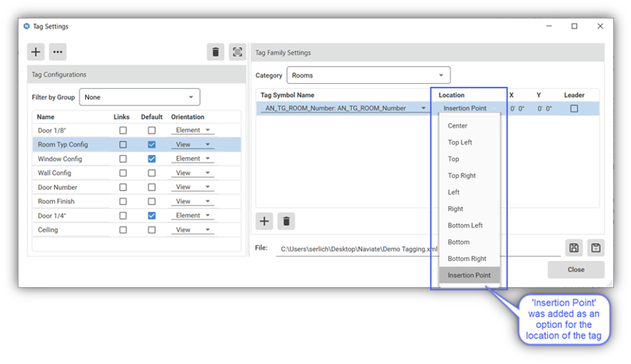Select the Room Typ Config row

(x=137, y=145)
